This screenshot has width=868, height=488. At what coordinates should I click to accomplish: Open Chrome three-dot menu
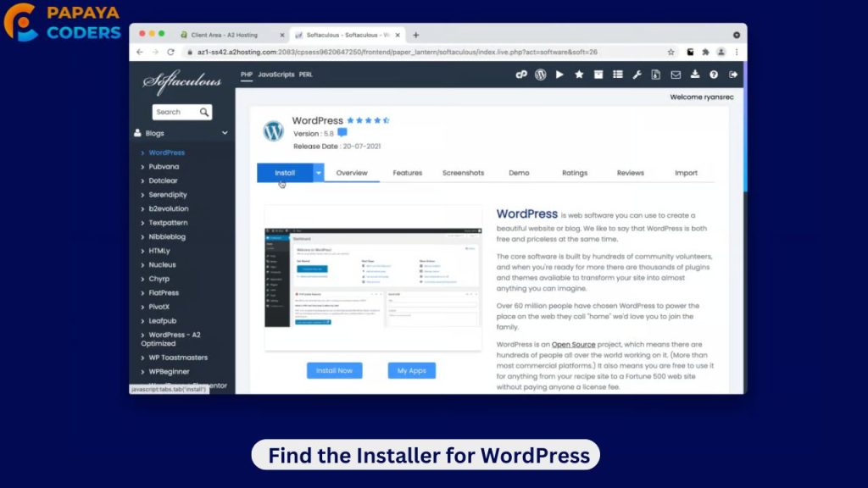pos(737,52)
